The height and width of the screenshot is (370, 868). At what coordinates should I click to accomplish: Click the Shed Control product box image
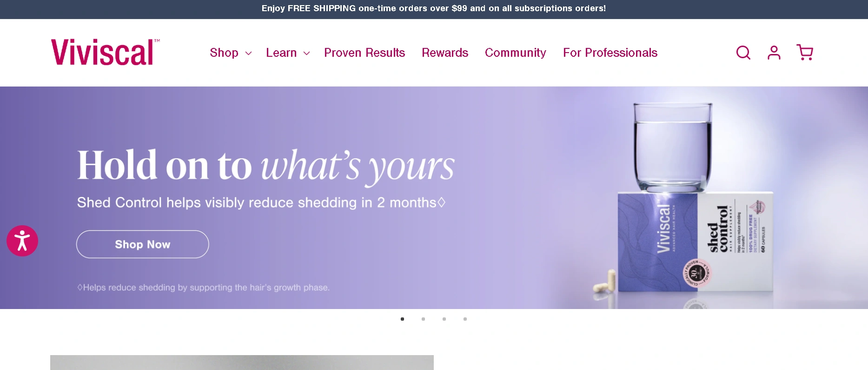point(695,242)
